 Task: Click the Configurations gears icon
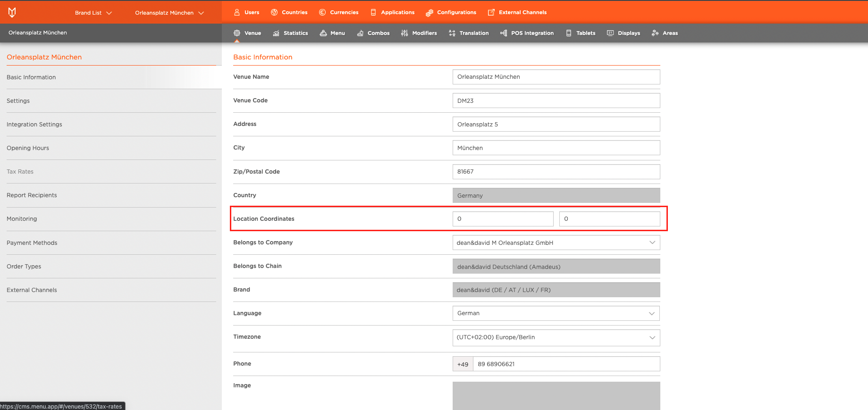[430, 13]
